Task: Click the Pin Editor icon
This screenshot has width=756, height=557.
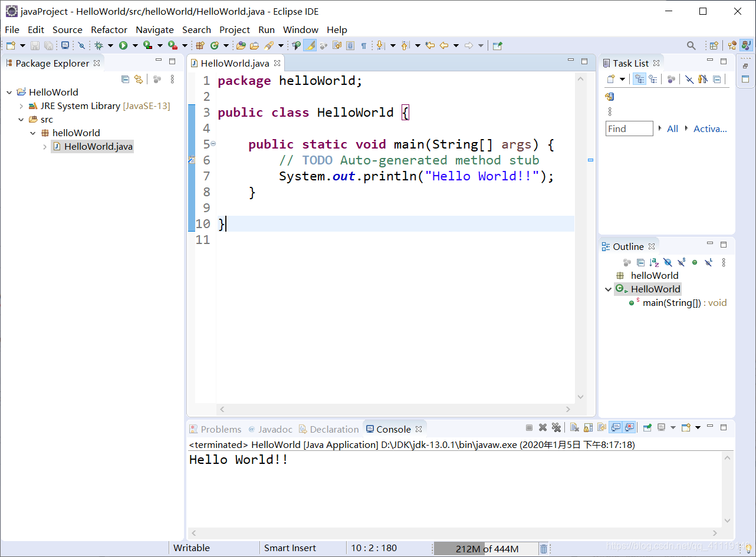Action: tap(498, 45)
